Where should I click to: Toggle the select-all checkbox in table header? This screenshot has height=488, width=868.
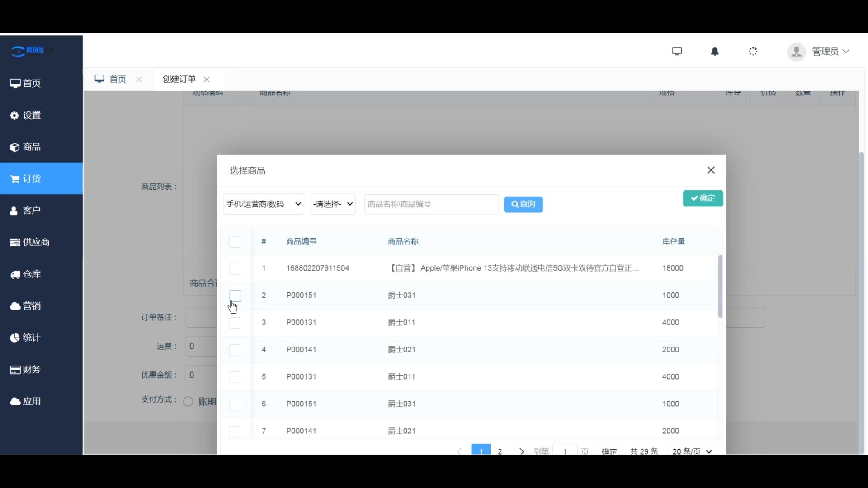pos(235,242)
